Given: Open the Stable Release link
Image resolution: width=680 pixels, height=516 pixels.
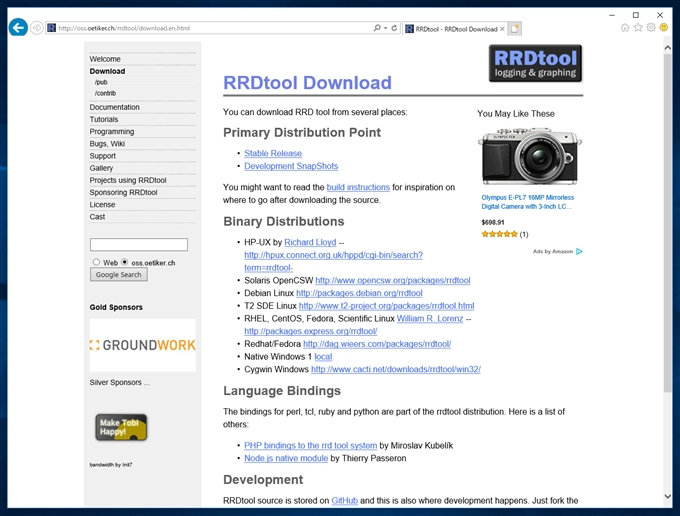Looking at the screenshot, I should click(273, 153).
